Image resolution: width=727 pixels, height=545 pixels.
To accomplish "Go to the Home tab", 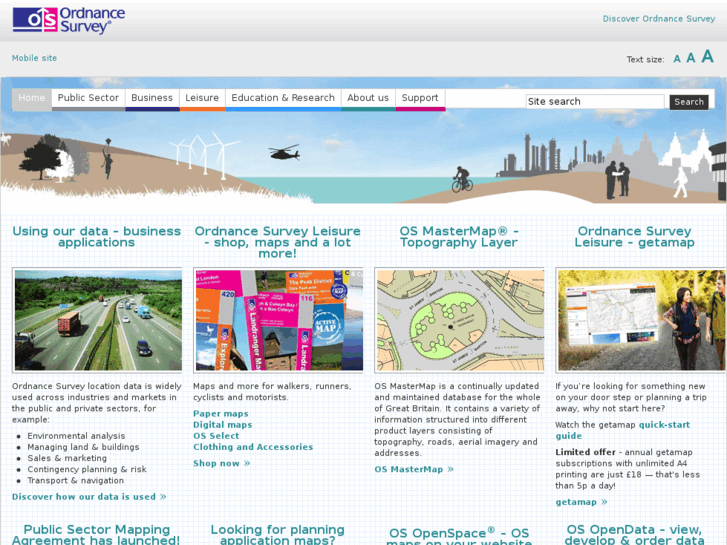I will point(32,99).
